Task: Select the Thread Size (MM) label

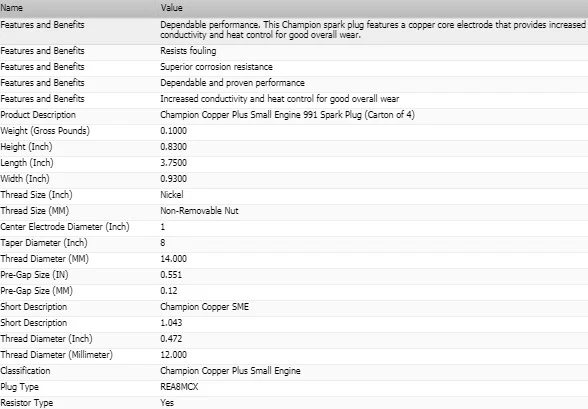Action: click(34, 211)
